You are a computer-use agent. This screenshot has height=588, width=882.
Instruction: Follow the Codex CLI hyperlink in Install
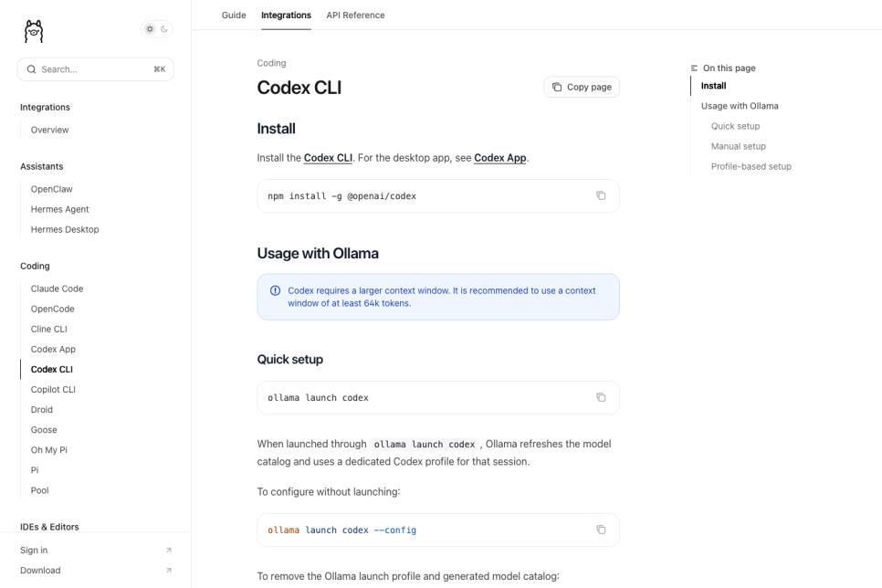(x=328, y=158)
